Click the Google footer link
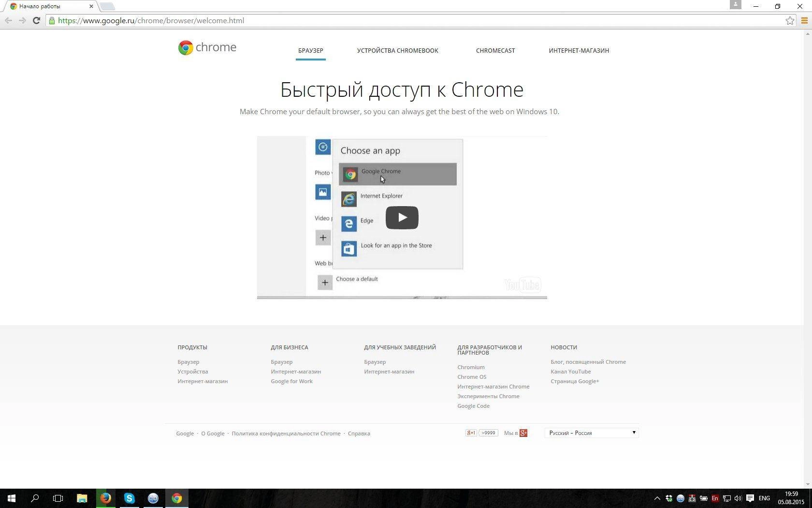This screenshot has height=508, width=812. [185, 433]
